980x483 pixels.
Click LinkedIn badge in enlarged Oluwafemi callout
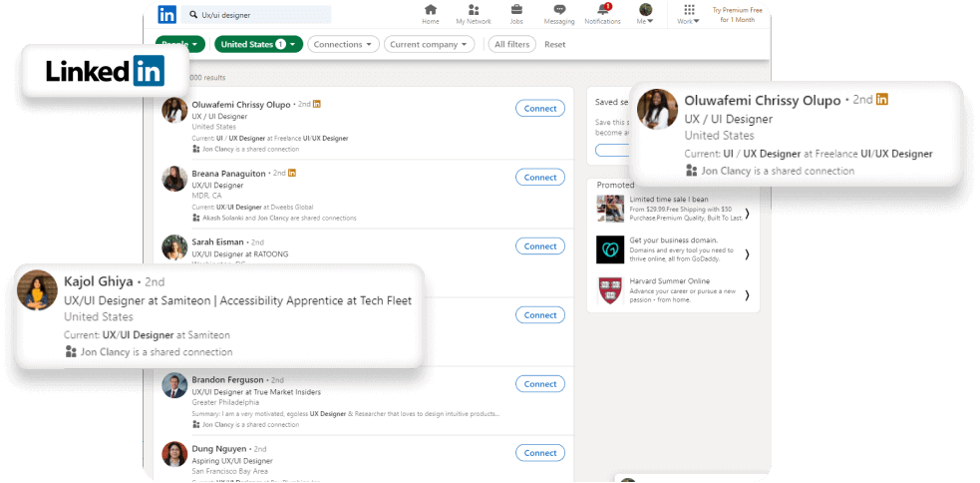tap(882, 99)
